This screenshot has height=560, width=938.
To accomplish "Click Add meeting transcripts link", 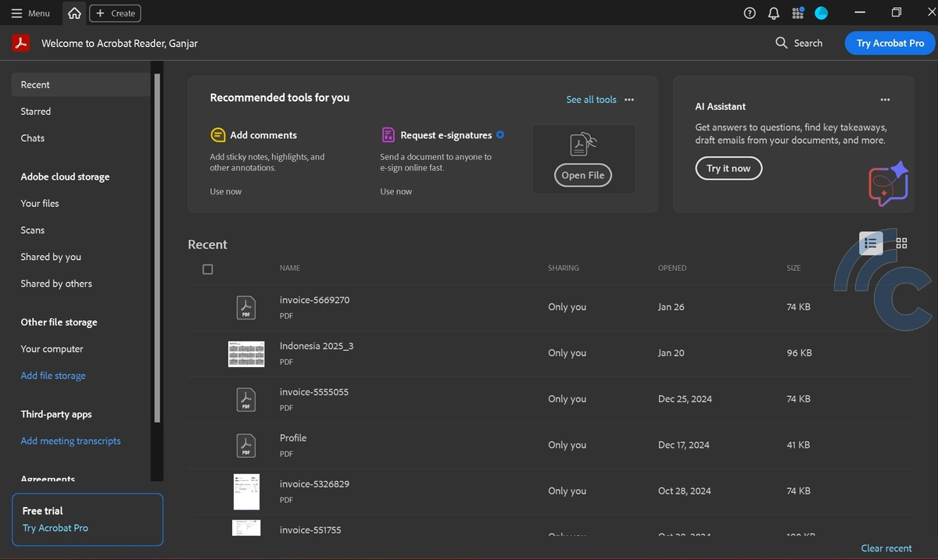I will click(71, 441).
